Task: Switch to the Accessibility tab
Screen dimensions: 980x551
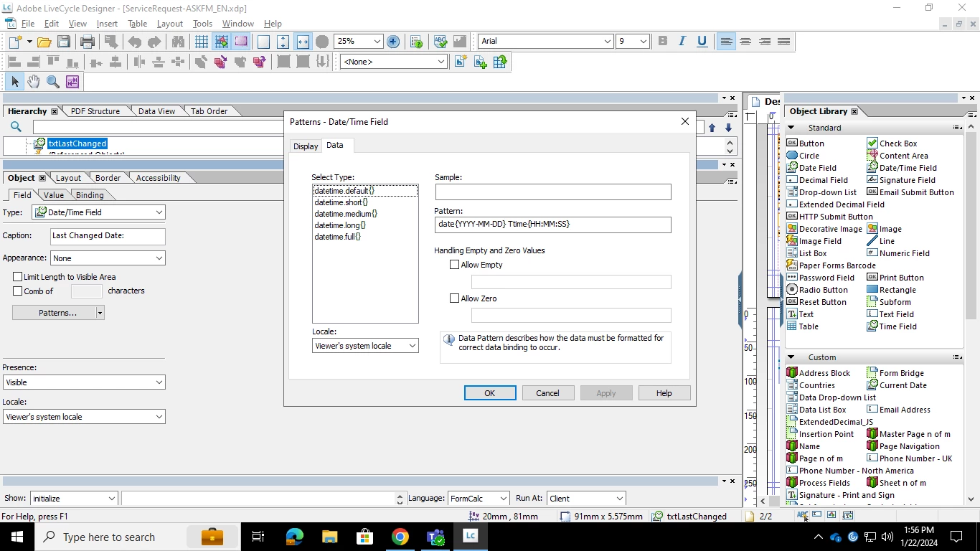Action: pos(158,178)
